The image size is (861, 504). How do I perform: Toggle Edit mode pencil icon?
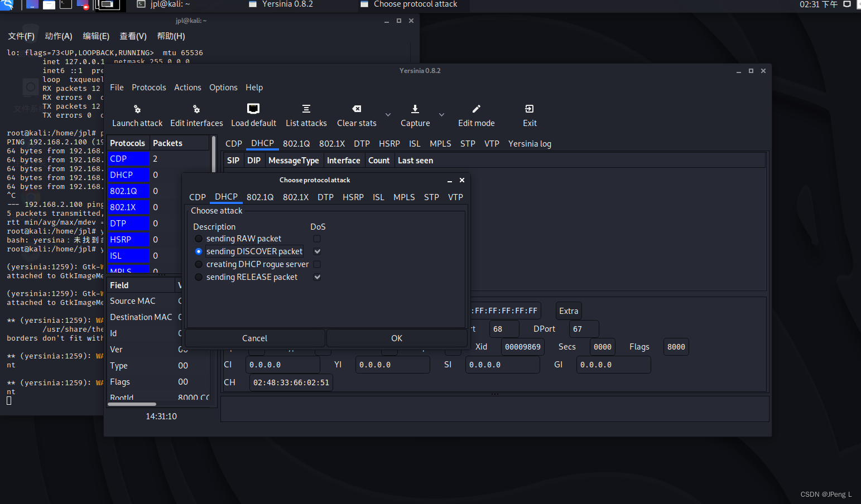point(476,109)
